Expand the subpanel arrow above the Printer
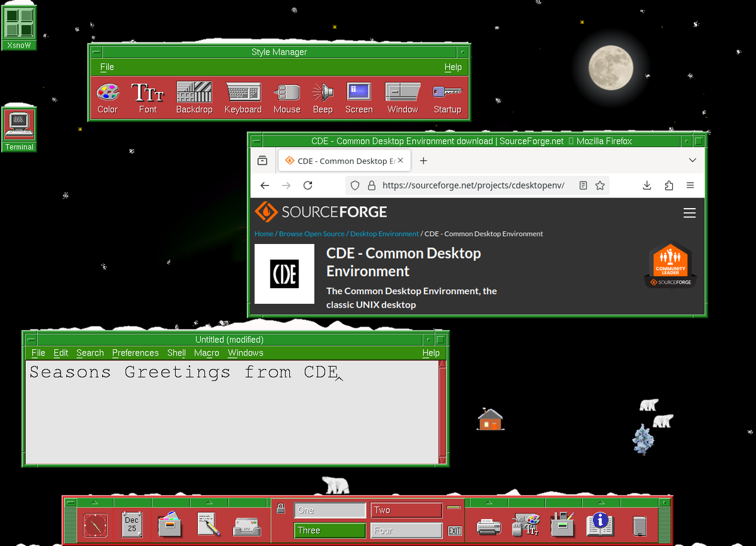 [x=489, y=502]
